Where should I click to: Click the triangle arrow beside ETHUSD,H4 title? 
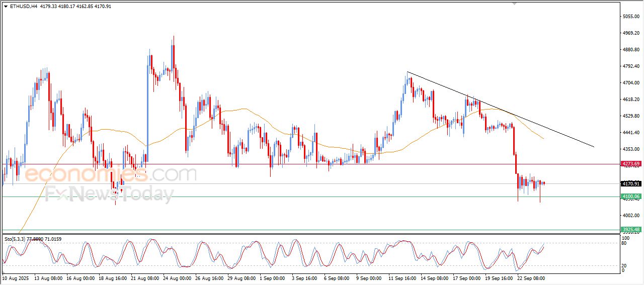[6, 7]
